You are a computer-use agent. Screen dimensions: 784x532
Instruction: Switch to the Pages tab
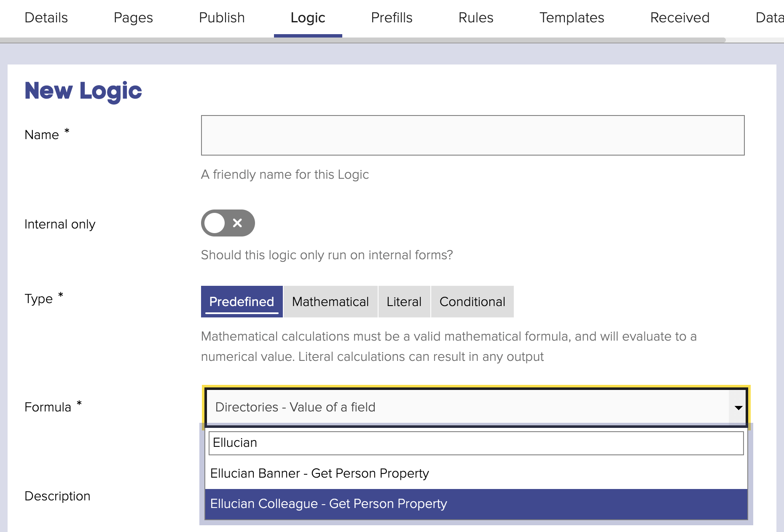click(133, 18)
